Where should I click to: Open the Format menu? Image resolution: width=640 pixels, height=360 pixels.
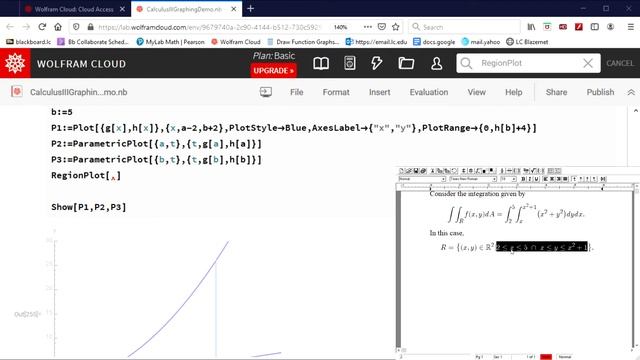coord(336,92)
